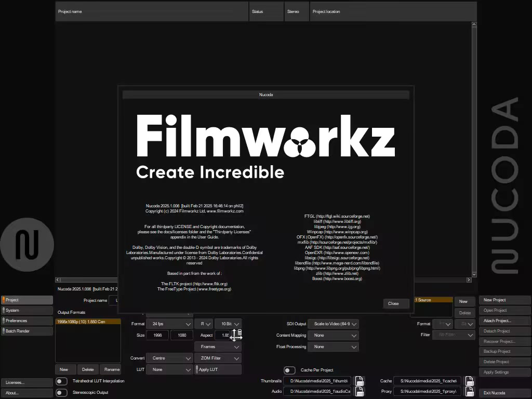Click the project list scroll-up arrow
The height and width of the screenshot is (399, 532).
tap(474, 24)
